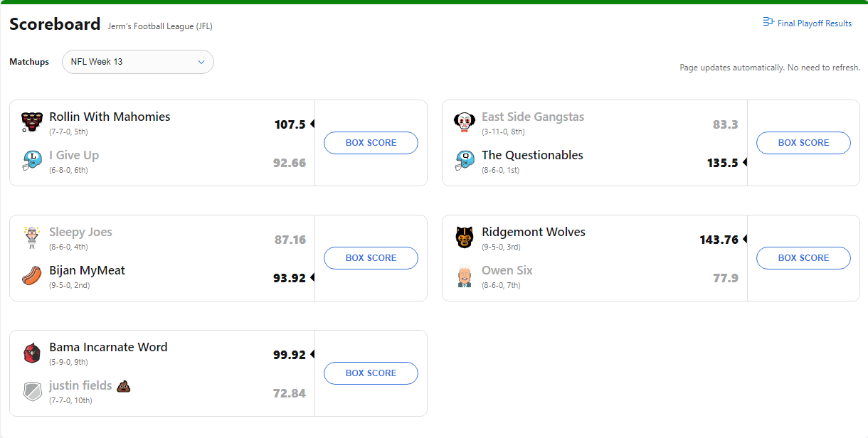Open the Ridgemont Wolves team name link
The width and height of the screenshot is (868, 438).
click(x=534, y=233)
